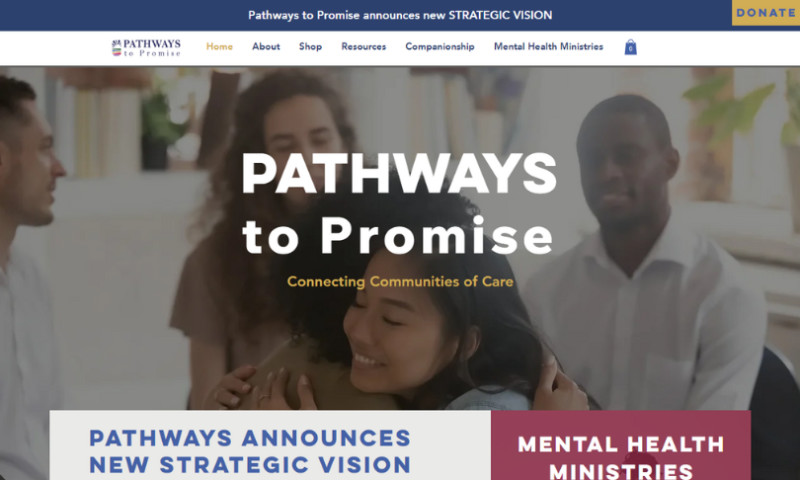Open the shopping bag cart icon
Screen dimensions: 800x480
point(631,47)
